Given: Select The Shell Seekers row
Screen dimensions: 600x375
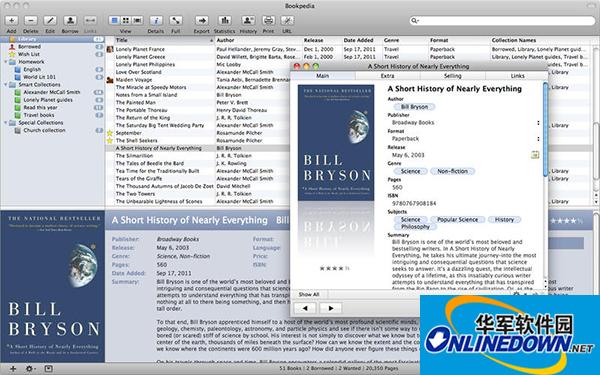Looking at the screenshot, I should [x=198, y=141].
